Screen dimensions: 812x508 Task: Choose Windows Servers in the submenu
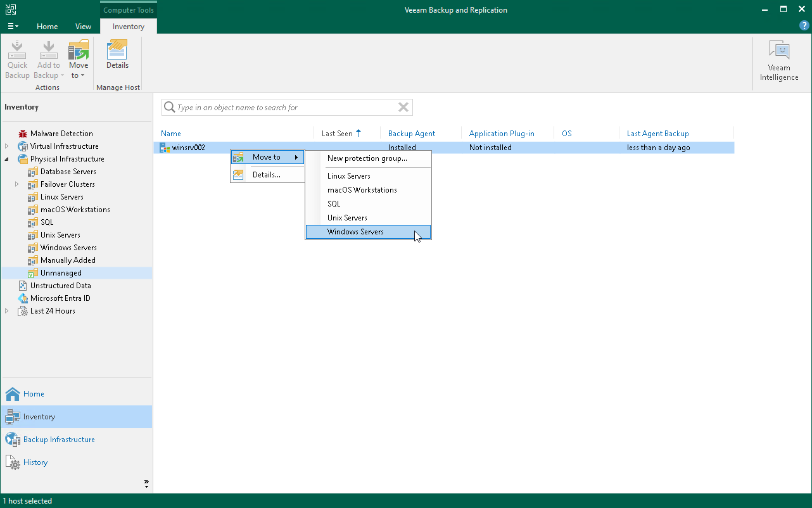coord(368,232)
